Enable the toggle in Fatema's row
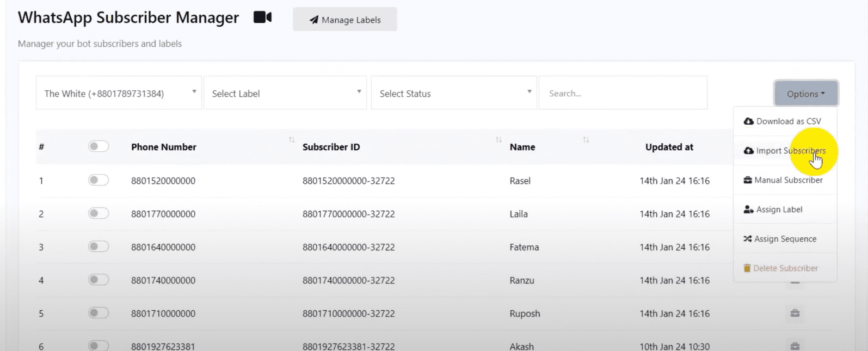868x351 pixels. click(x=99, y=247)
